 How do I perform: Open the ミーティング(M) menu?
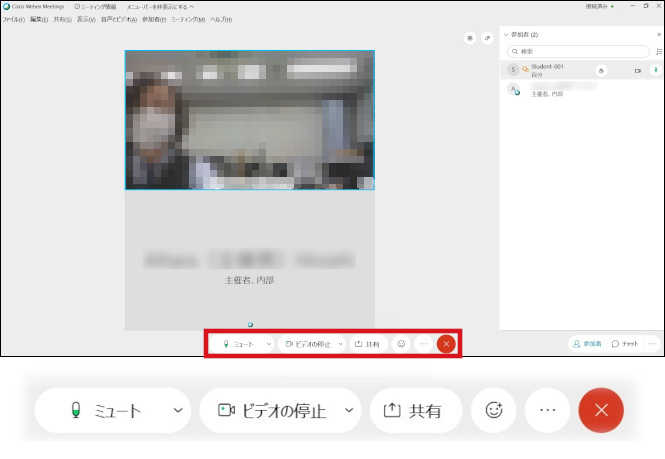(189, 19)
